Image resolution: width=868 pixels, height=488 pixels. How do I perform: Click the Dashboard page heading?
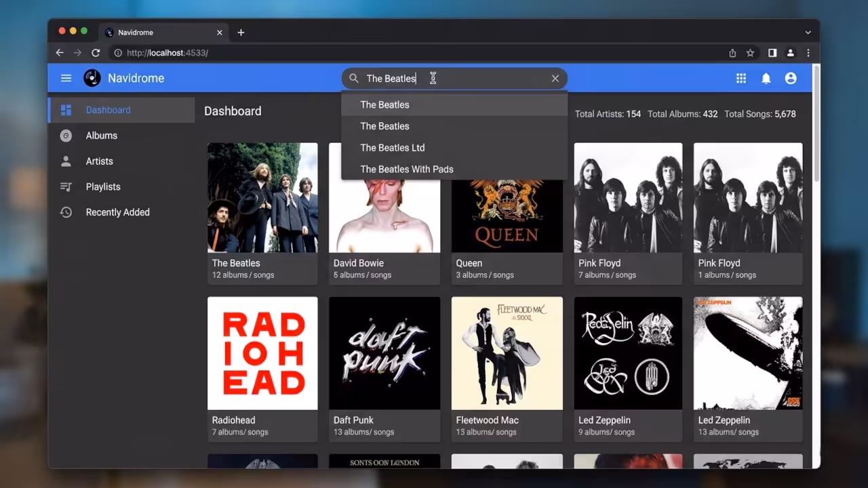[233, 111]
